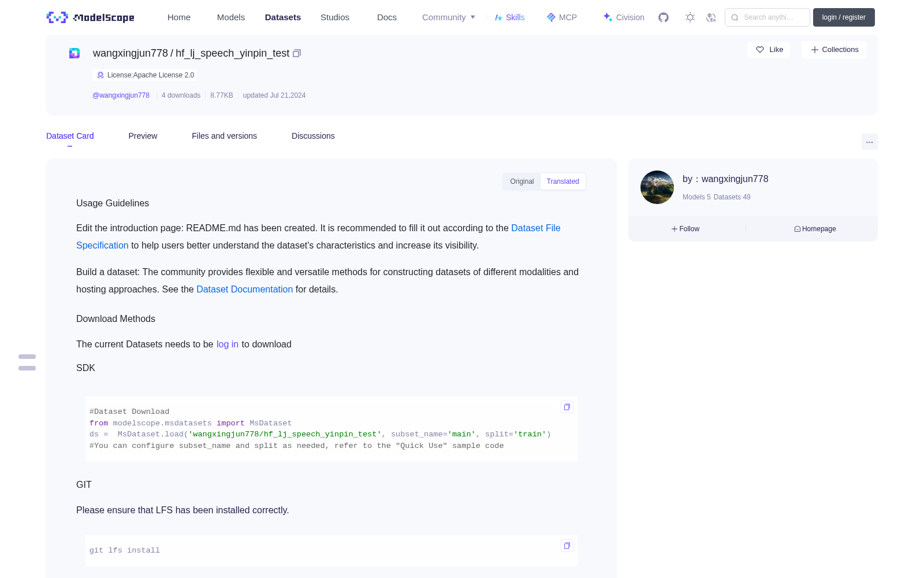This screenshot has height=578, width=924.
Task: Open the @wangxingjun778 author link
Action: 121,95
